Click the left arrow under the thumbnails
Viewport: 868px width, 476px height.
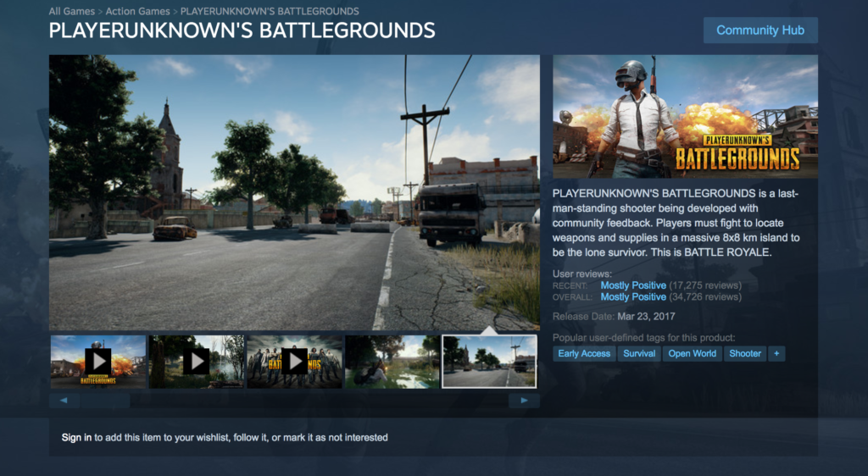point(64,401)
